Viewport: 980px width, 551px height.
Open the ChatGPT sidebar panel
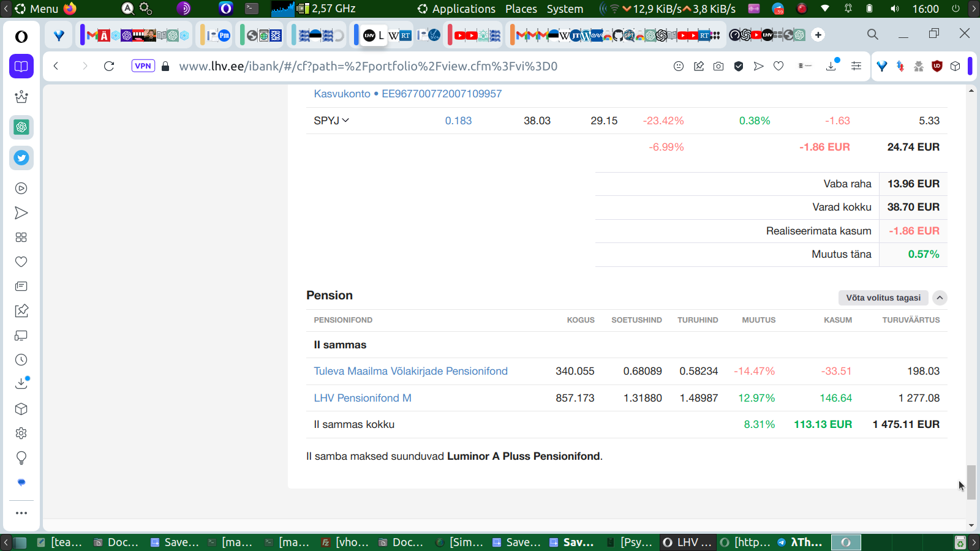21,127
